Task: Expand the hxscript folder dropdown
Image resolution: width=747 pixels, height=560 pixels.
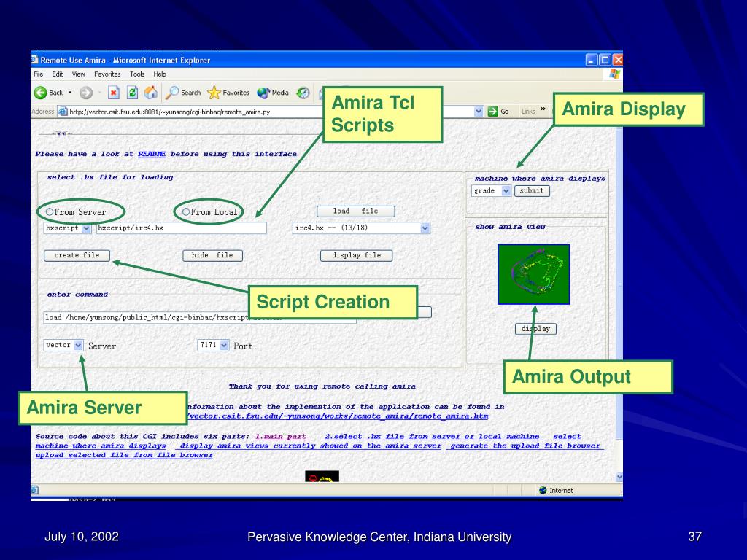Action: (86, 228)
